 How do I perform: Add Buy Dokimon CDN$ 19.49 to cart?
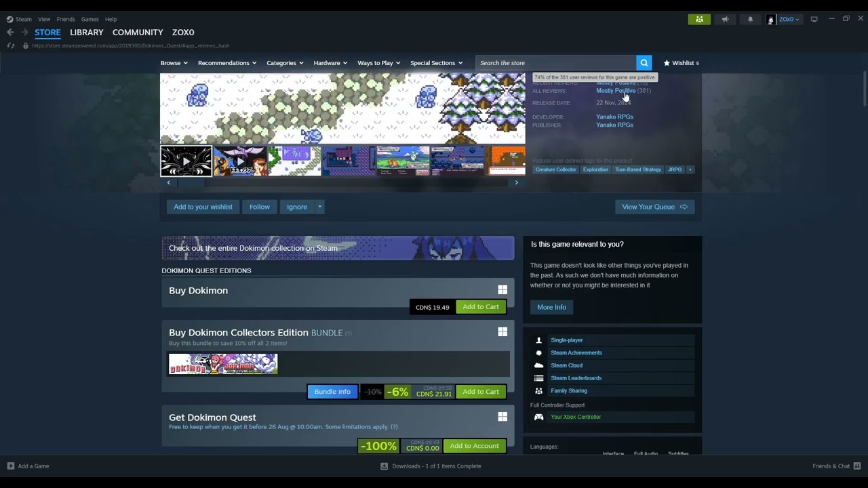coord(481,307)
